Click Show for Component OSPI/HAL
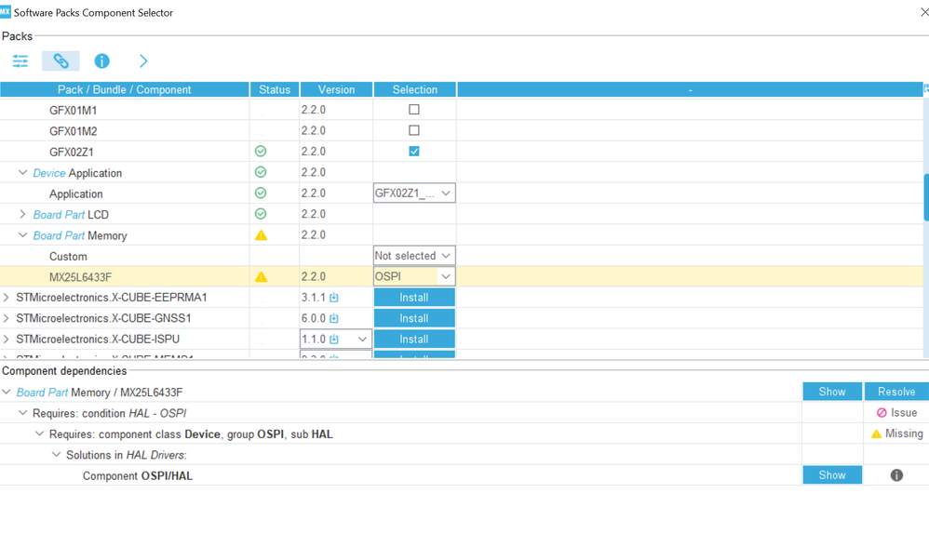The width and height of the screenshot is (929, 560). (832, 474)
